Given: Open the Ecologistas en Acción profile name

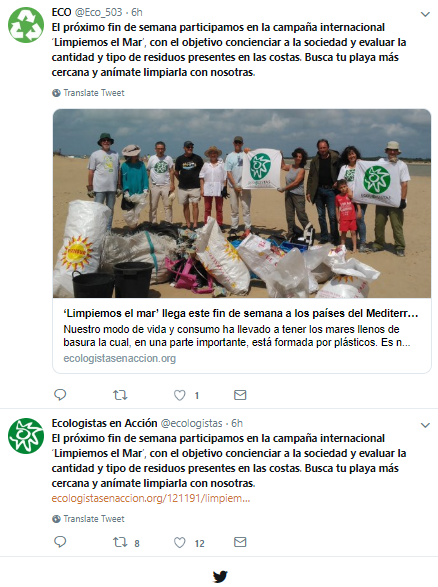Looking at the screenshot, I should click(104, 423).
